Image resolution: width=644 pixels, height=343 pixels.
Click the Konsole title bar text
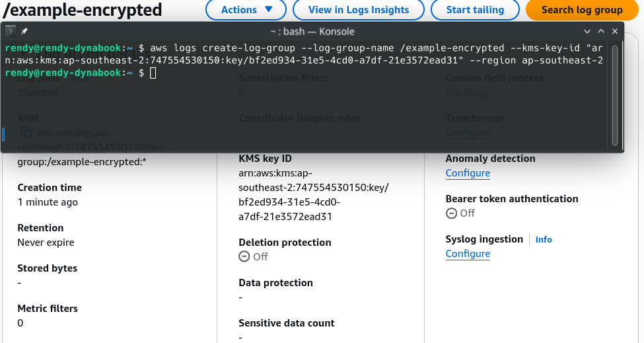click(x=312, y=31)
